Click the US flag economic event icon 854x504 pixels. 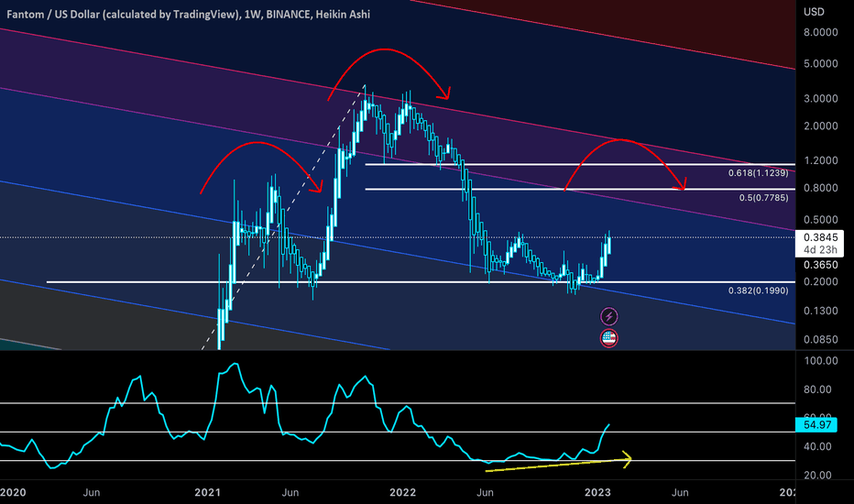coord(609,338)
